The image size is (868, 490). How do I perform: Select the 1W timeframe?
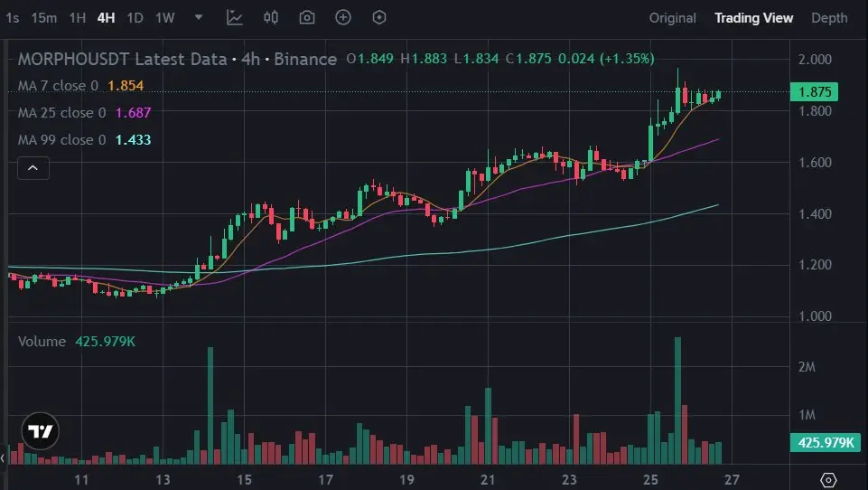pos(165,18)
